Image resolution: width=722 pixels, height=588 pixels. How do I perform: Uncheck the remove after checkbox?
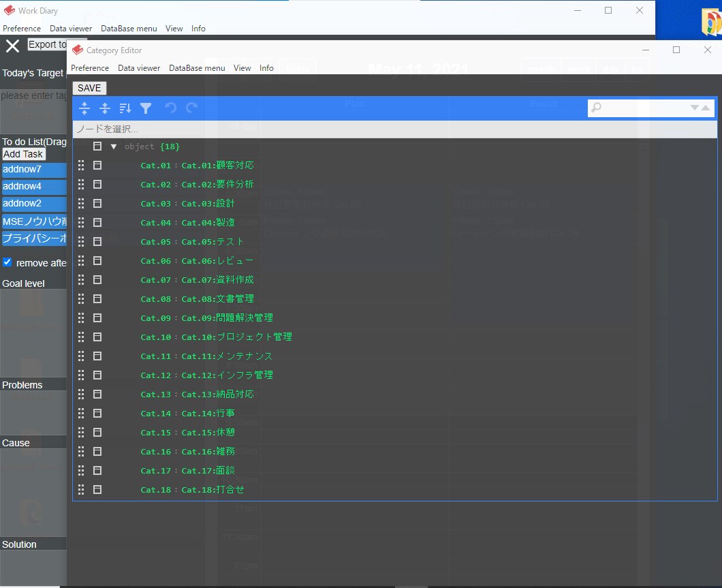(7, 262)
